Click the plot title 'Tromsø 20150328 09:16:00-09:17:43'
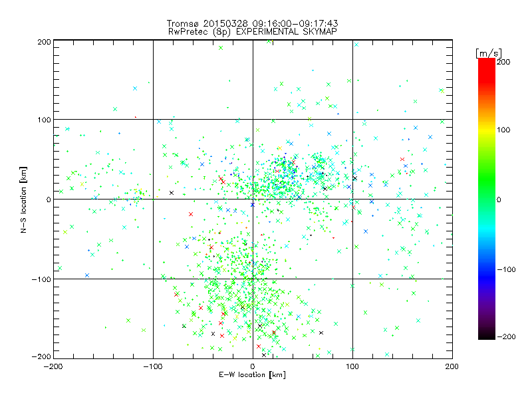The width and height of the screenshot is (532, 399). (x=253, y=23)
